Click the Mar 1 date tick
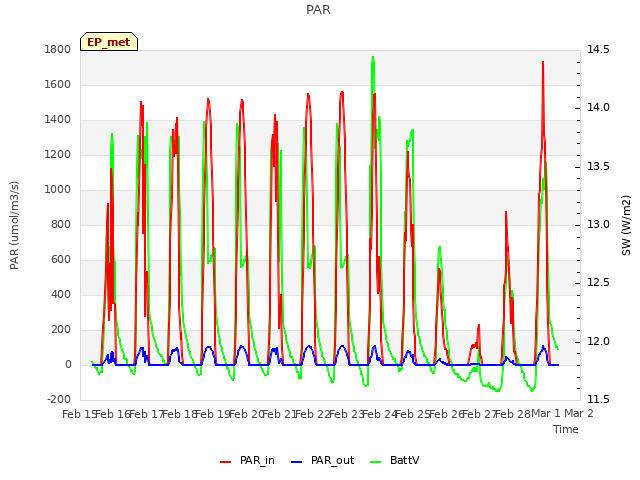 click(x=546, y=414)
